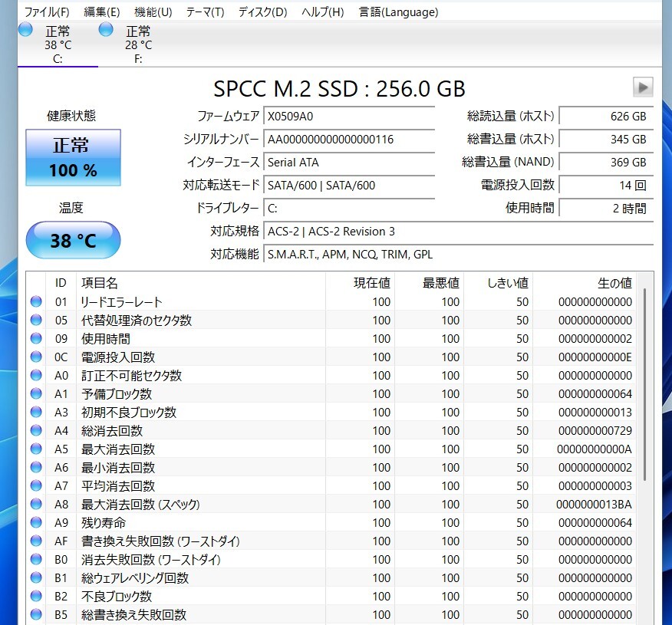Image resolution: width=672 pixels, height=625 pixels.
Task: Click raw value 0000000013BA
Action: [594, 505]
